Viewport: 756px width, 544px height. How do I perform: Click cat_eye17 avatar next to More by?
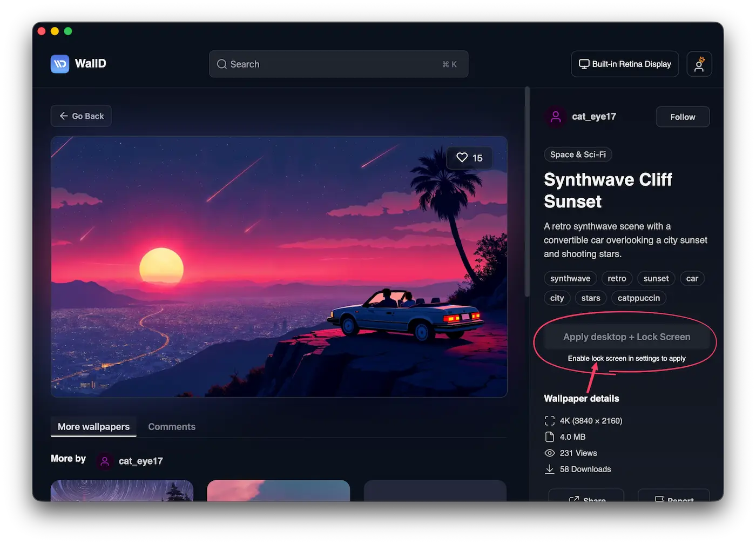(105, 461)
